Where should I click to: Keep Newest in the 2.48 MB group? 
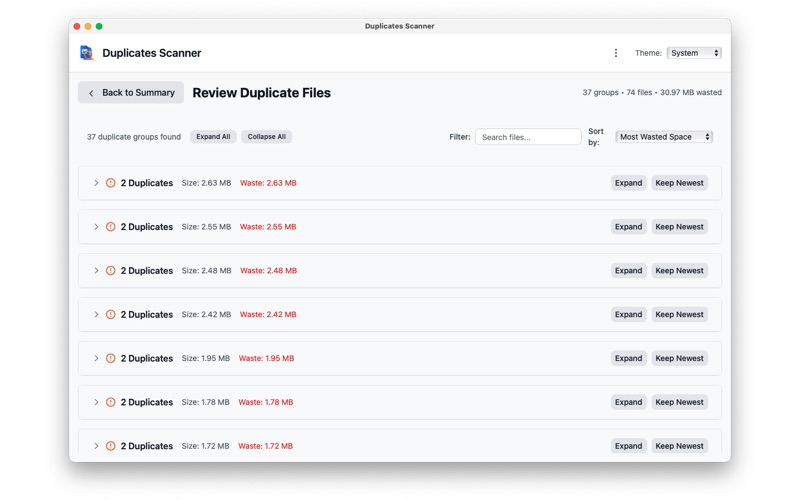(x=680, y=270)
